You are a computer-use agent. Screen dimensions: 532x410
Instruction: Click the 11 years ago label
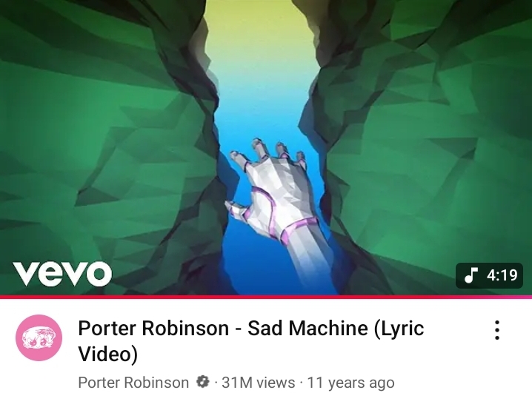click(x=350, y=383)
